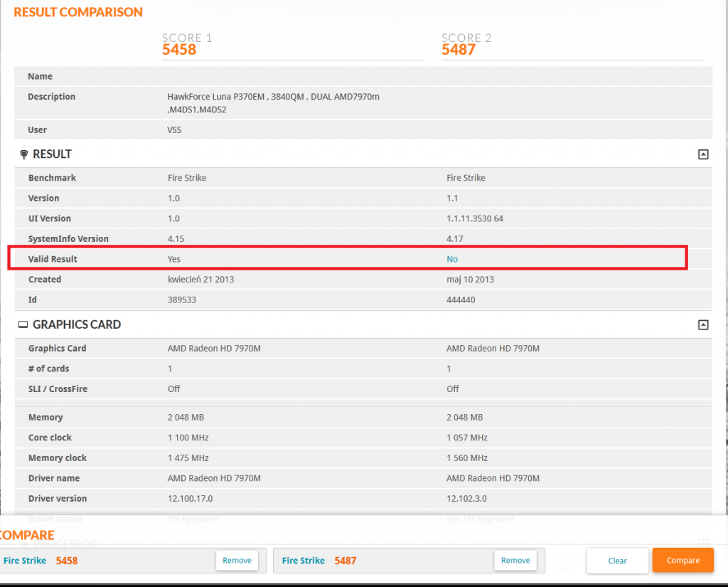Select SystemInfo Version value "4.17"

pyautogui.click(x=455, y=239)
